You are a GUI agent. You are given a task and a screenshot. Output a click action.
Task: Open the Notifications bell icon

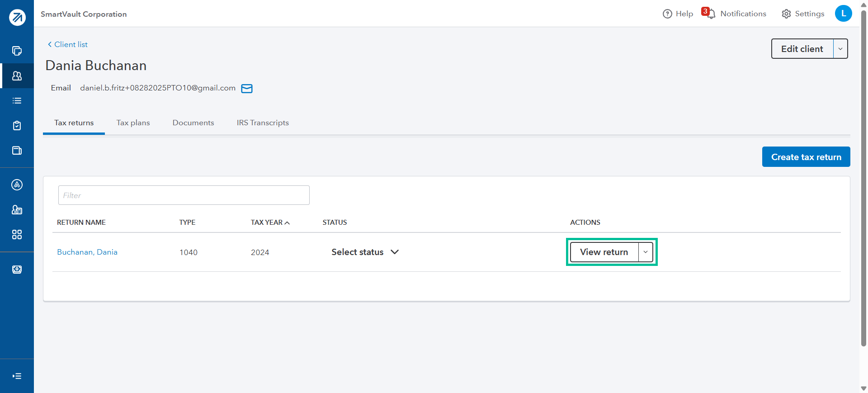click(710, 14)
